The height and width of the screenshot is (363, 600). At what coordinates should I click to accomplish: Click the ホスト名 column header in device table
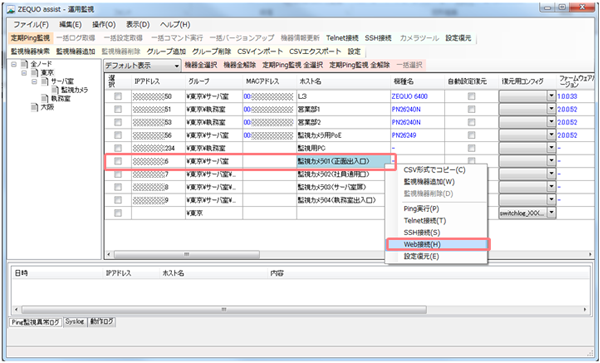click(343, 81)
